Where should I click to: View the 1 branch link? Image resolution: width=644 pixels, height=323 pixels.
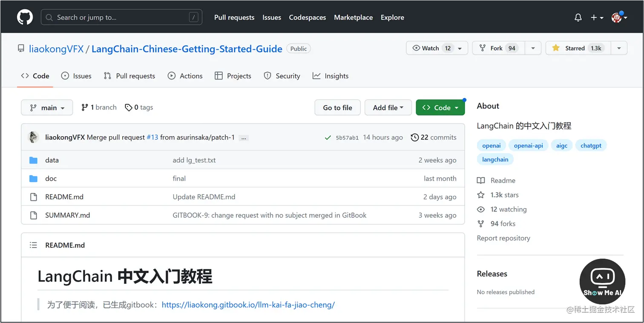pos(99,107)
